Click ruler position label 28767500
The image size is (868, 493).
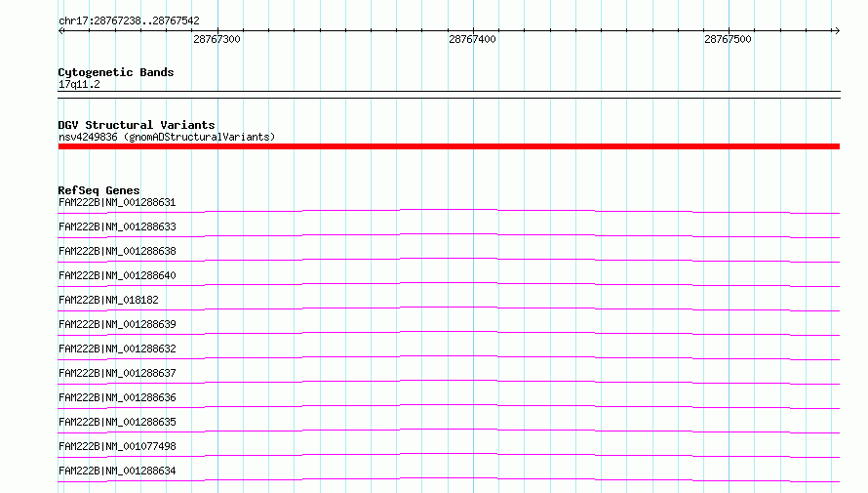click(x=728, y=39)
